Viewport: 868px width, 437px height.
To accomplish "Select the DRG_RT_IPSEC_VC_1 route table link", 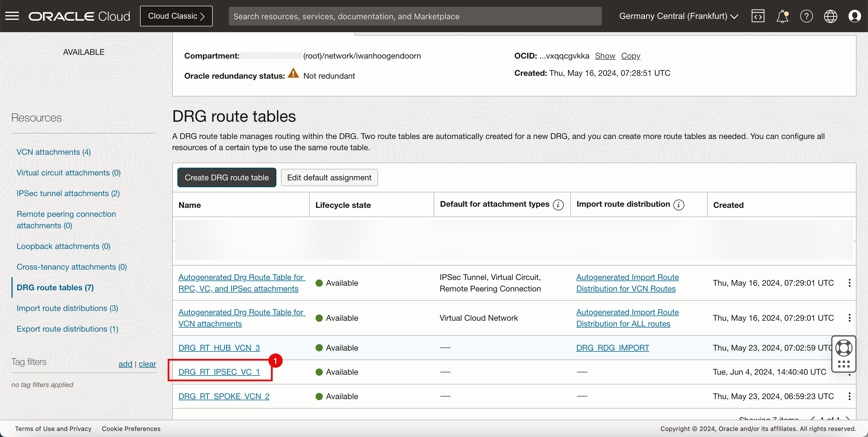I will point(220,372).
